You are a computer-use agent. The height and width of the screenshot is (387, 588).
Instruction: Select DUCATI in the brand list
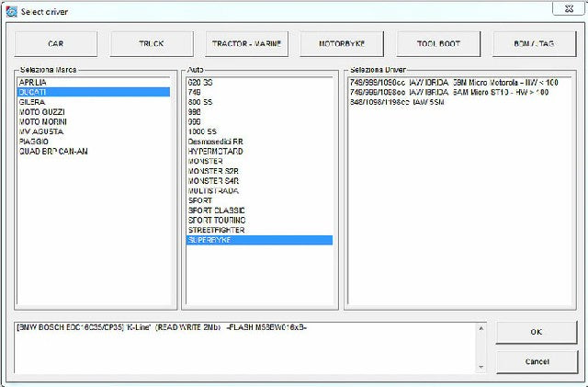click(94, 92)
